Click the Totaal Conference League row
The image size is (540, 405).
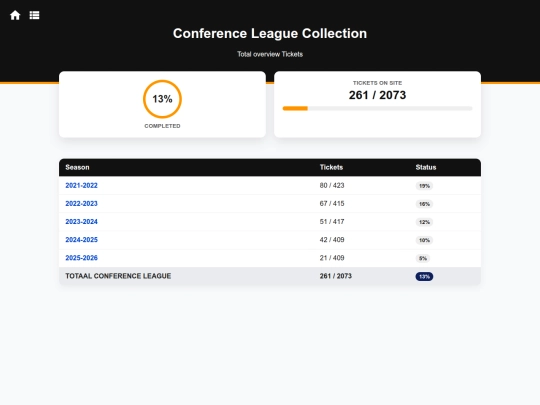tap(270, 276)
